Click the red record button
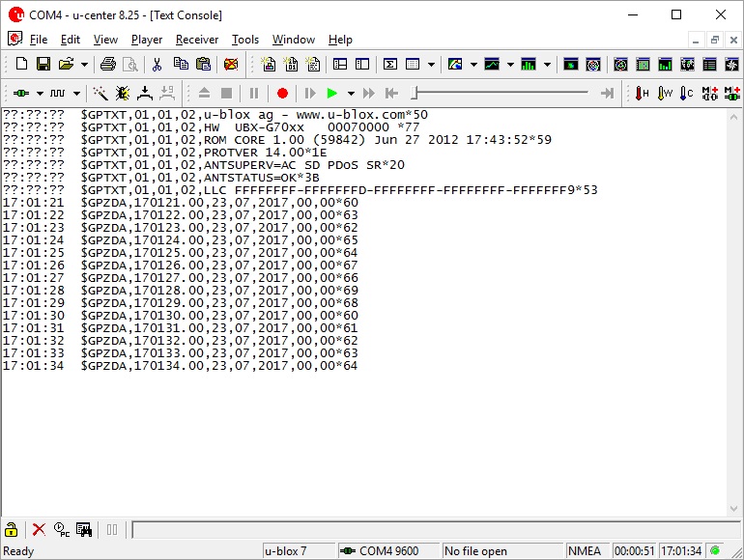 282,94
